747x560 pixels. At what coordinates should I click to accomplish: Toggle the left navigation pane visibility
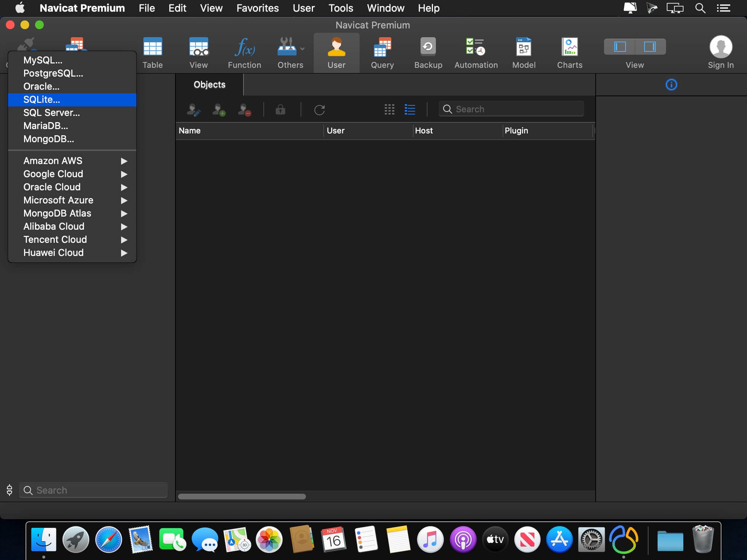click(620, 47)
